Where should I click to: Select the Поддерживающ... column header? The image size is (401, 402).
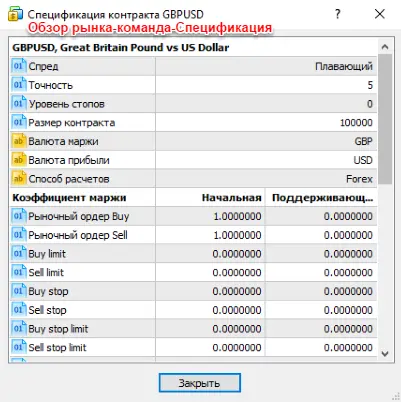322,198
